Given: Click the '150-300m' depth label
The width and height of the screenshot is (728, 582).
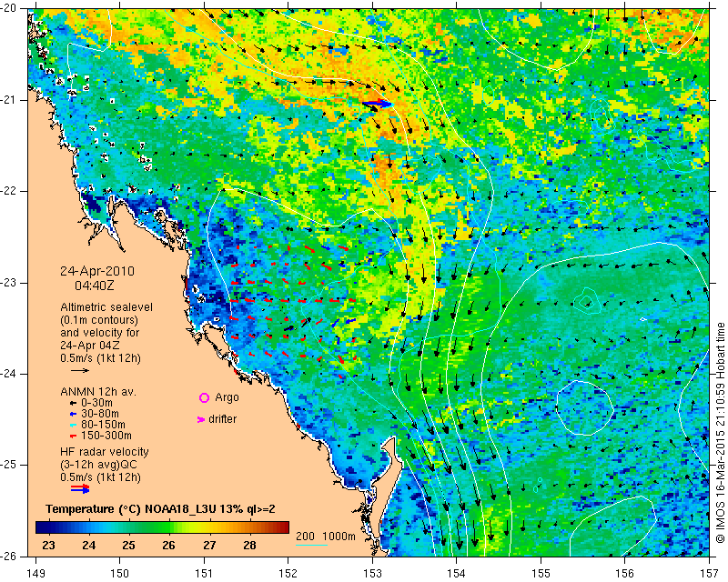Looking at the screenshot, I should (106, 436).
